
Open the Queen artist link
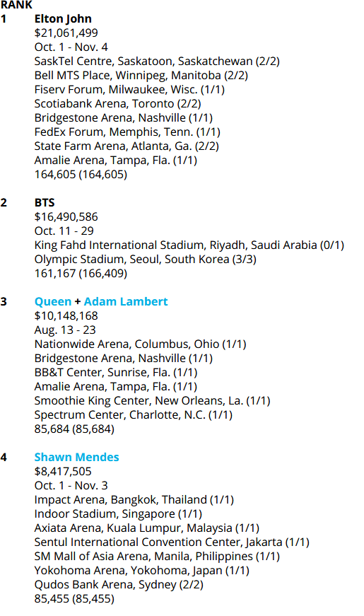click(x=53, y=302)
